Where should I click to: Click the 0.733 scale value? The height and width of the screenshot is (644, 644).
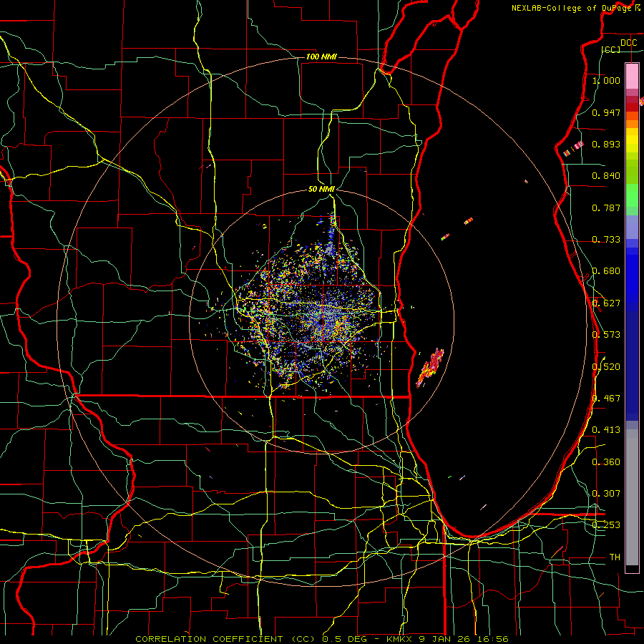606,240
